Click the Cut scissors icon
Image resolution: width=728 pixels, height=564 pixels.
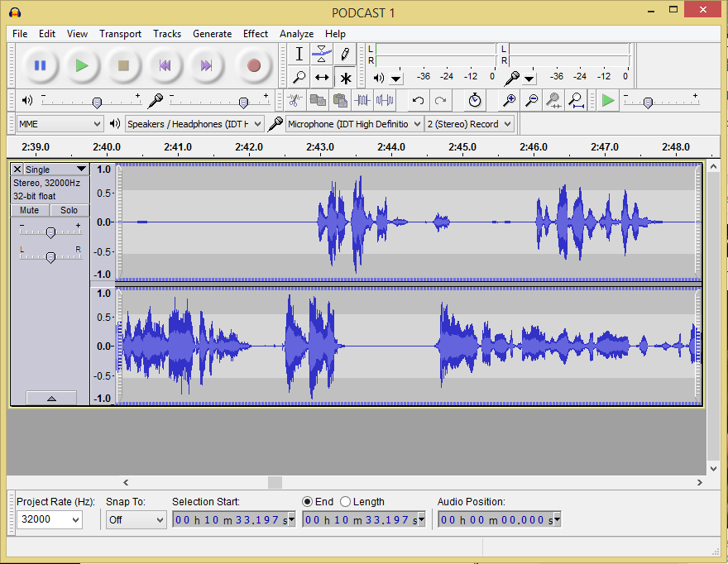[295, 100]
